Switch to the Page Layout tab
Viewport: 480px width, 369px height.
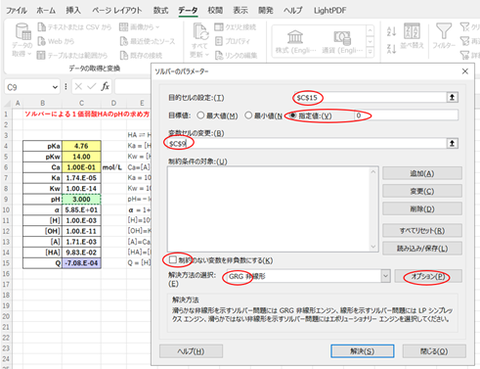click(117, 11)
